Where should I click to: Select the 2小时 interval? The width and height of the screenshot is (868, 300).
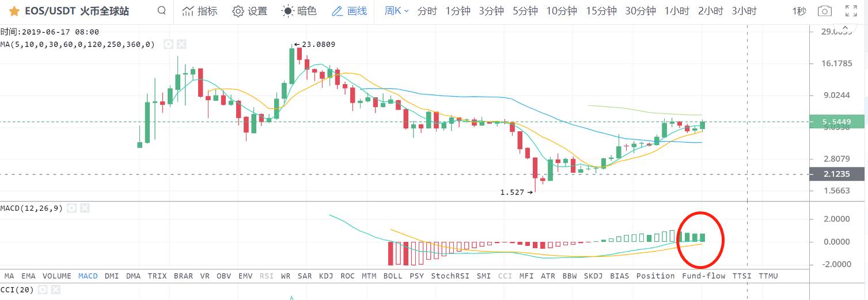[x=710, y=11]
